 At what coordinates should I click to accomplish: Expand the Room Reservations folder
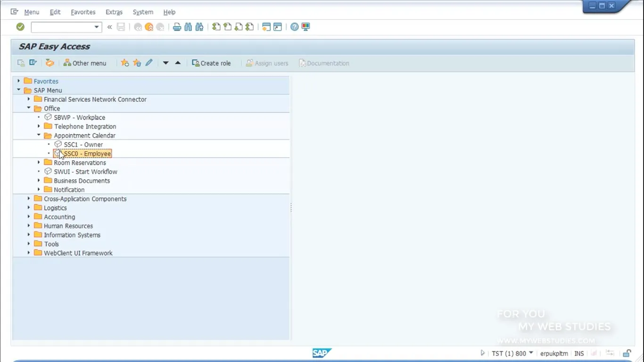click(39, 163)
